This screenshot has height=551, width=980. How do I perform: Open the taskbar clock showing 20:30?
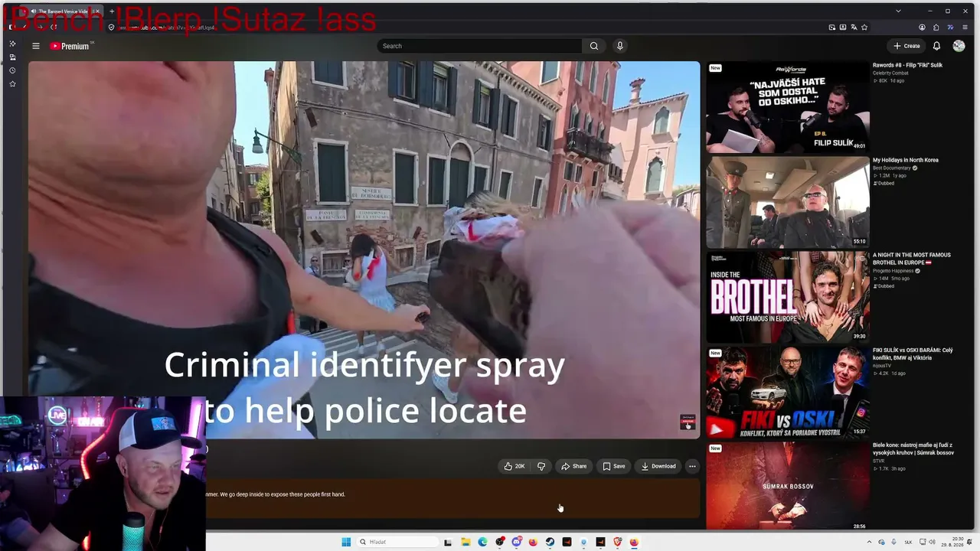click(952, 542)
